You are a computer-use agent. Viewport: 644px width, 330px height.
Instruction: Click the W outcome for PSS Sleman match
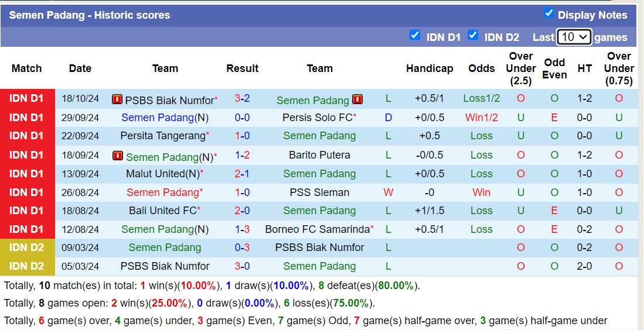(x=388, y=192)
